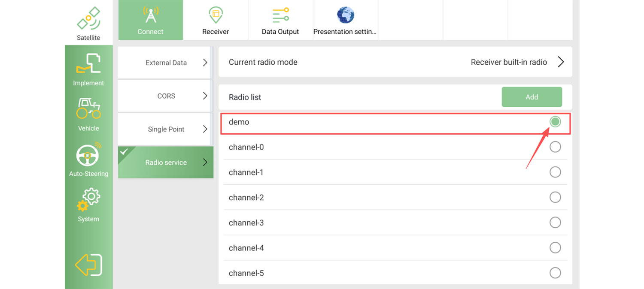Open System gear settings icon
Image resolution: width=644 pixels, height=289 pixels.
pyautogui.click(x=88, y=200)
